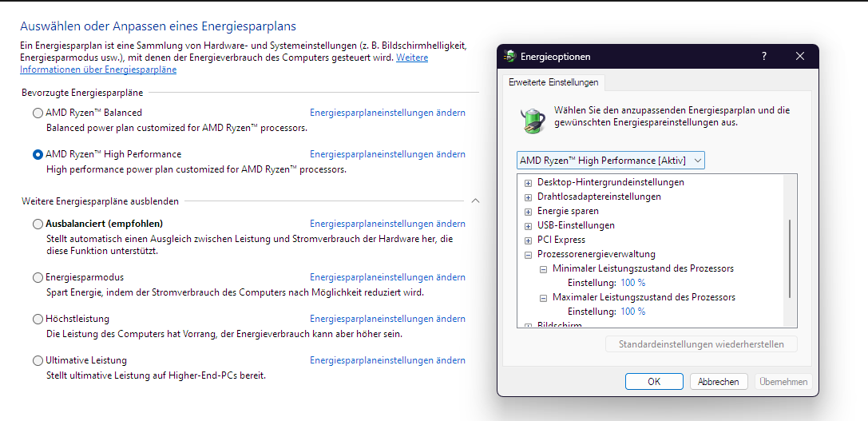
Task: Expand the USB-Einstellungen node
Action: pos(528,225)
